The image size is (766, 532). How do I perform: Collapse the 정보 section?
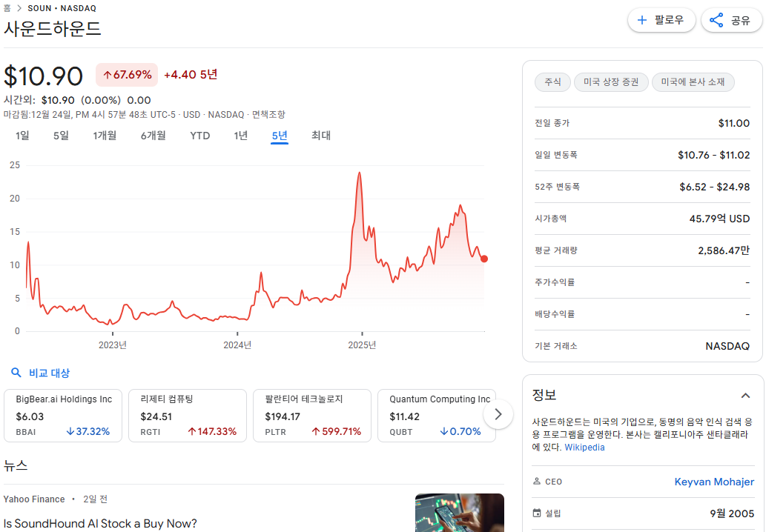click(745, 396)
